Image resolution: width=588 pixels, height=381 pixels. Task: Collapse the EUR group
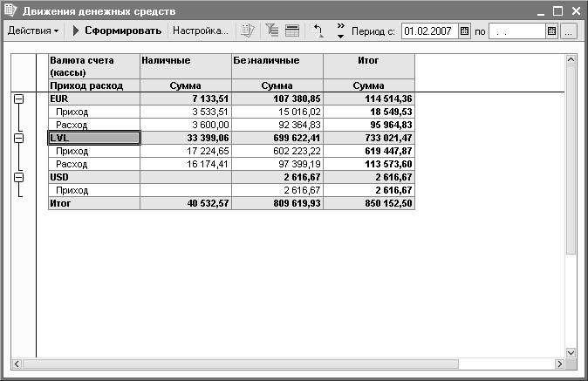[x=18, y=100]
